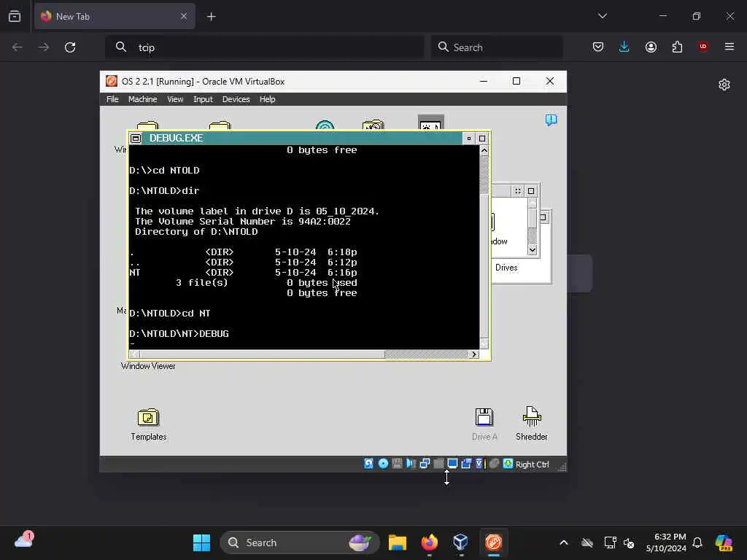Open the Windows Start button

coord(201,542)
